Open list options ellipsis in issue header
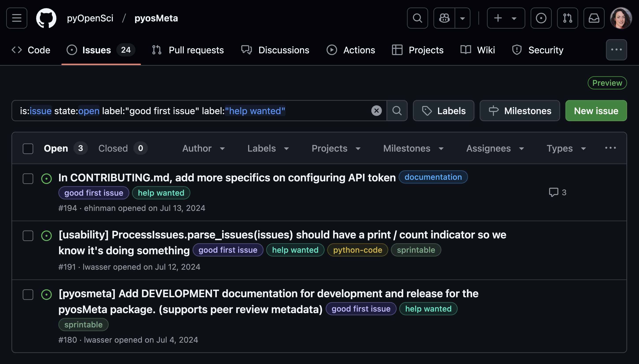This screenshot has width=639, height=364. coord(610,148)
